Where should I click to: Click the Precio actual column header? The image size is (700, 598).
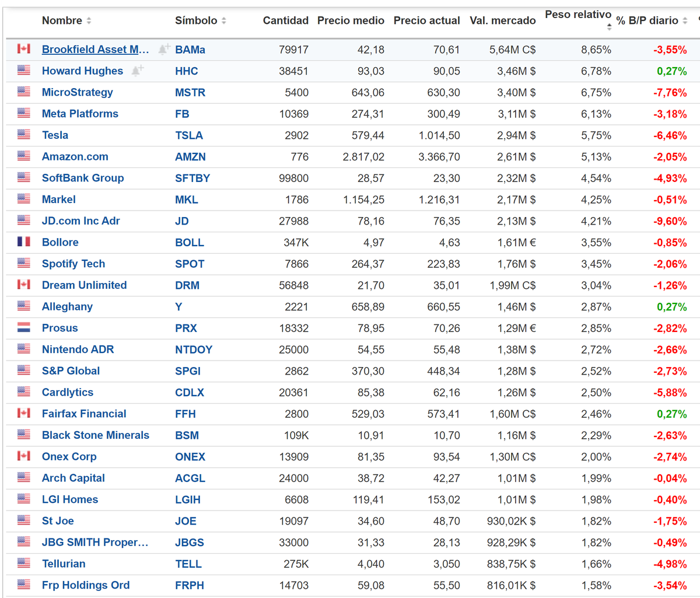coord(426,20)
